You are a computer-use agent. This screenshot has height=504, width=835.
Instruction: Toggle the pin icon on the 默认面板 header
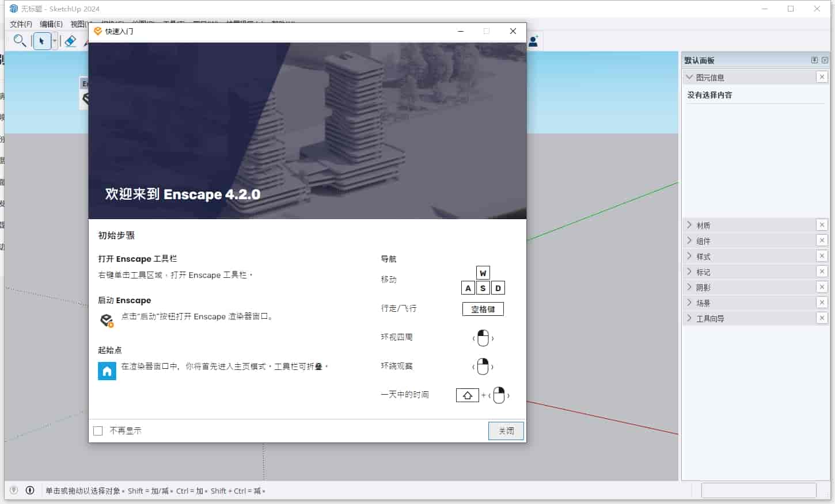pyautogui.click(x=814, y=59)
